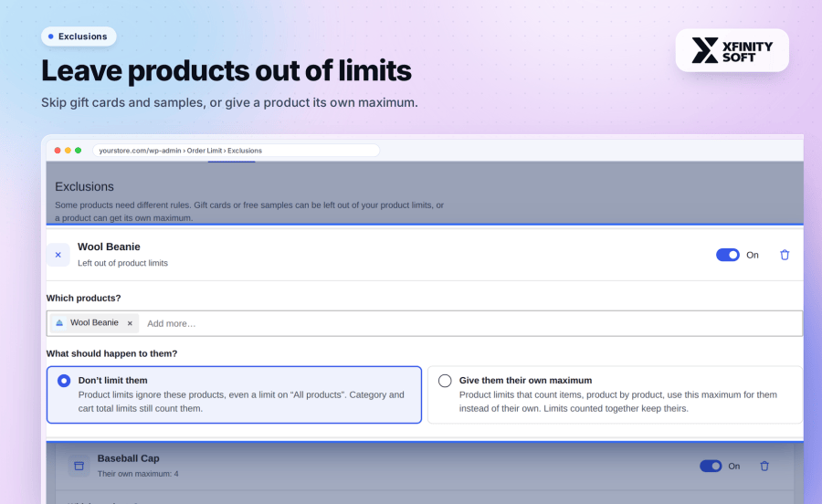Click the browser address bar URL

(x=236, y=151)
